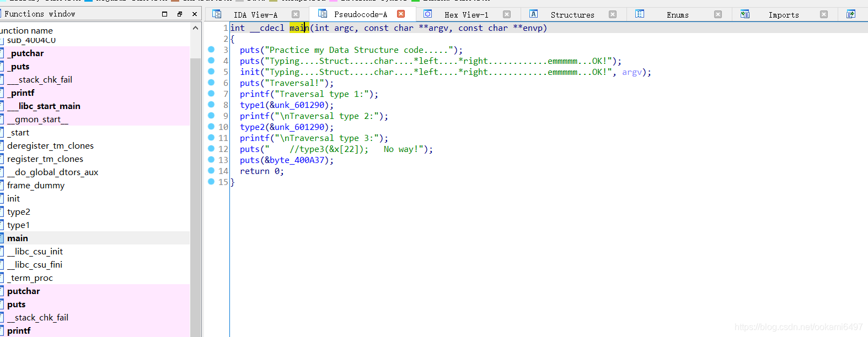
Task: Open the Enums tab
Action: (678, 15)
